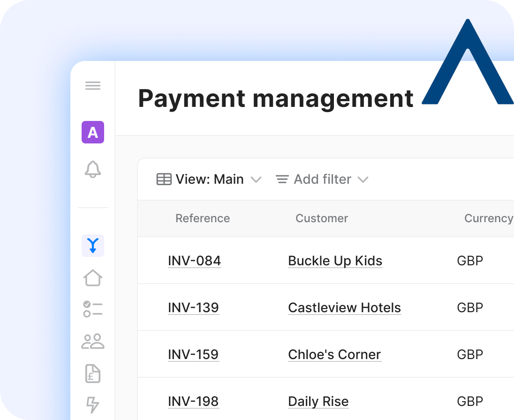Click the filter lines icon before Add filter

pos(281,179)
